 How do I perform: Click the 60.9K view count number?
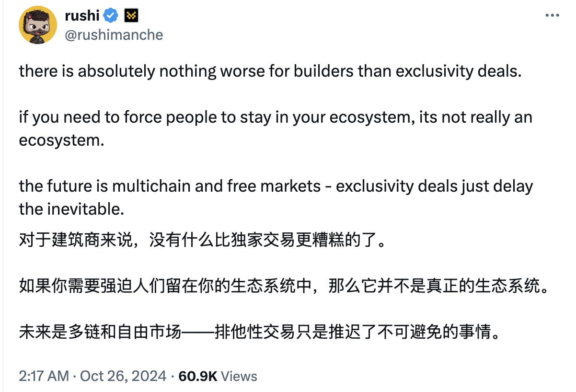click(198, 376)
